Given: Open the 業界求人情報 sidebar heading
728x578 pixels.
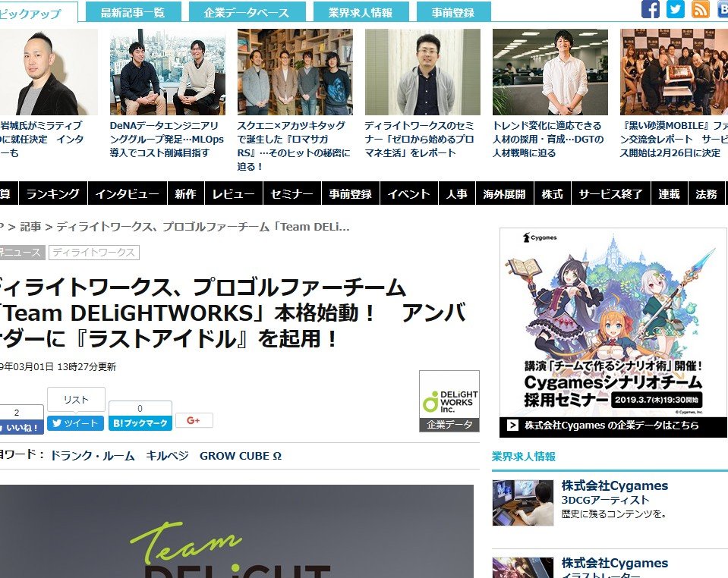Looking at the screenshot, I should (x=524, y=457).
